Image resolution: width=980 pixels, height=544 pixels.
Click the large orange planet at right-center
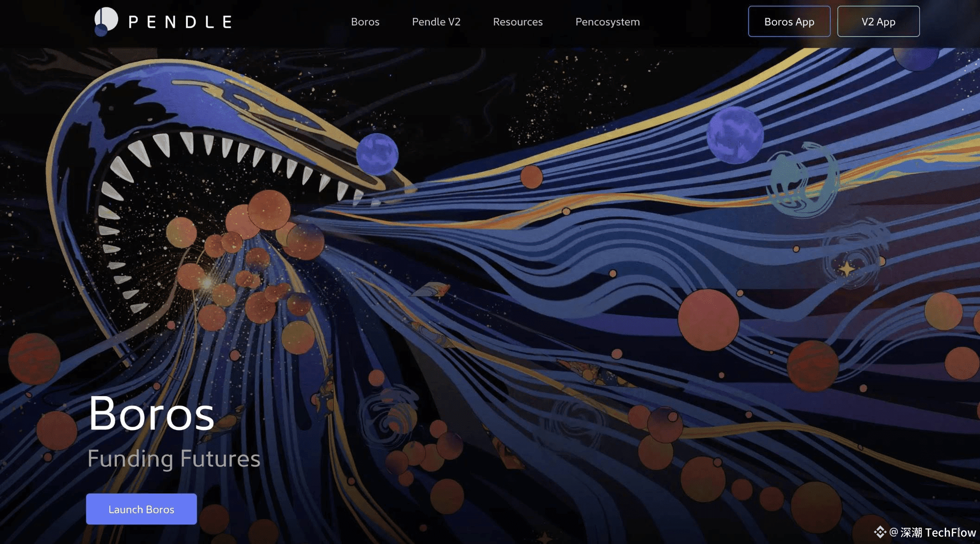[x=708, y=320]
